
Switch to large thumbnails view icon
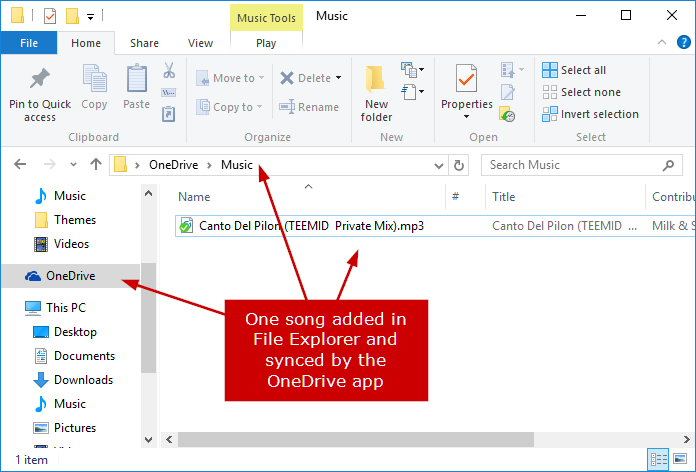point(680,459)
